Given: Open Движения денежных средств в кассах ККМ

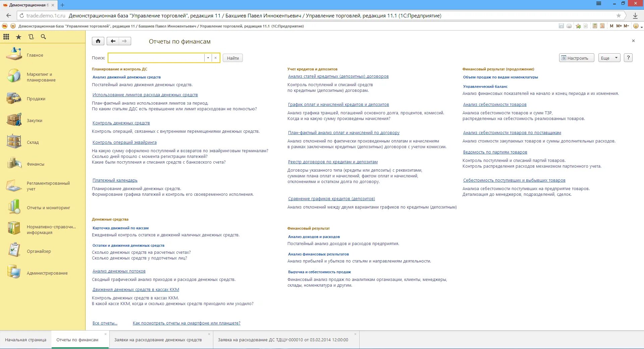Looking at the screenshot, I should (136, 290).
